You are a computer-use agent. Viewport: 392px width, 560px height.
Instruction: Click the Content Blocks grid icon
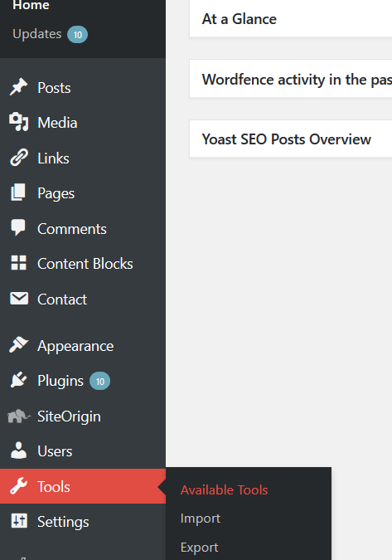pos(18,263)
